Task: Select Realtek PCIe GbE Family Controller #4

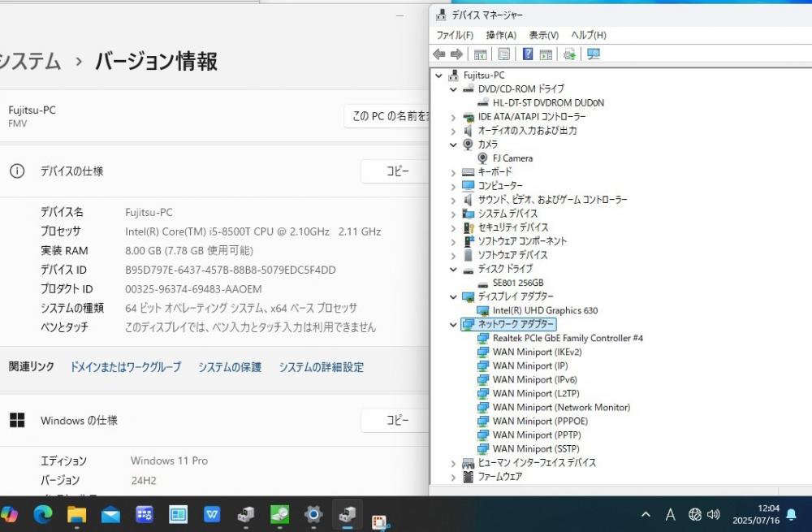Action: coord(568,338)
